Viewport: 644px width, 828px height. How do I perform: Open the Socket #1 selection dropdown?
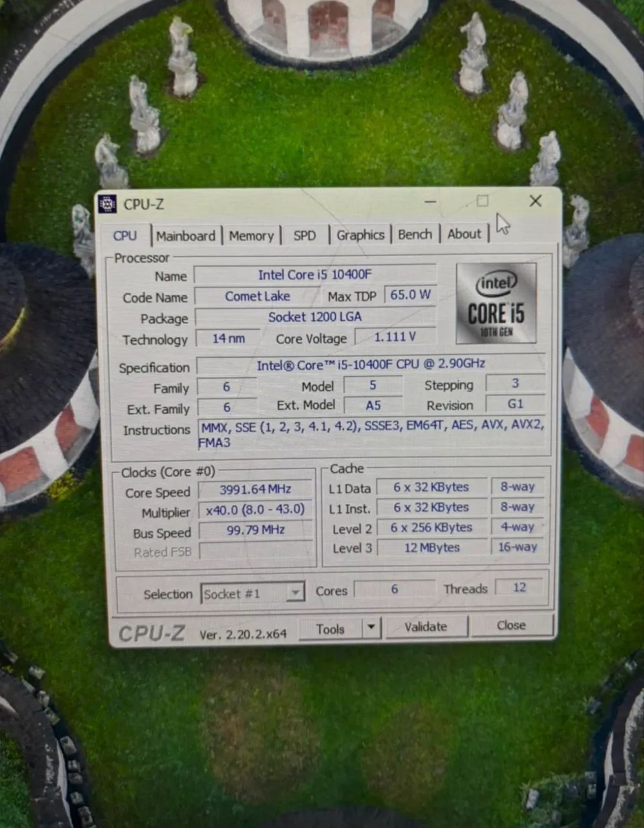point(252,593)
